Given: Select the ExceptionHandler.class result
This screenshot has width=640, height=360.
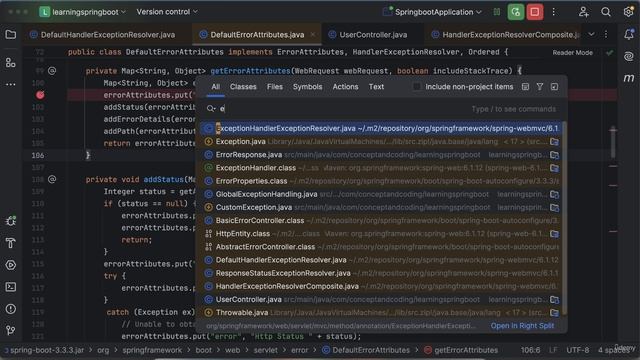Looking at the screenshot, I should pos(381,168).
